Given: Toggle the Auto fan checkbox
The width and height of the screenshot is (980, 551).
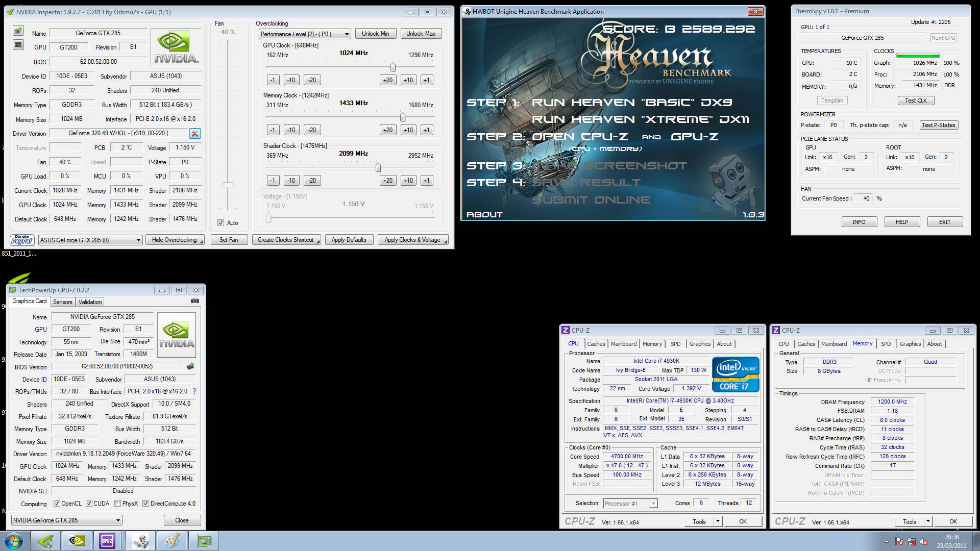Looking at the screenshot, I should (x=220, y=223).
